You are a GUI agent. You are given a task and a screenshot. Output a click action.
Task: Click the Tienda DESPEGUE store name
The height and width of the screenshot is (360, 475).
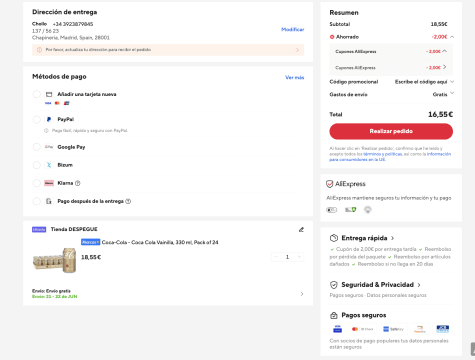(x=74, y=229)
